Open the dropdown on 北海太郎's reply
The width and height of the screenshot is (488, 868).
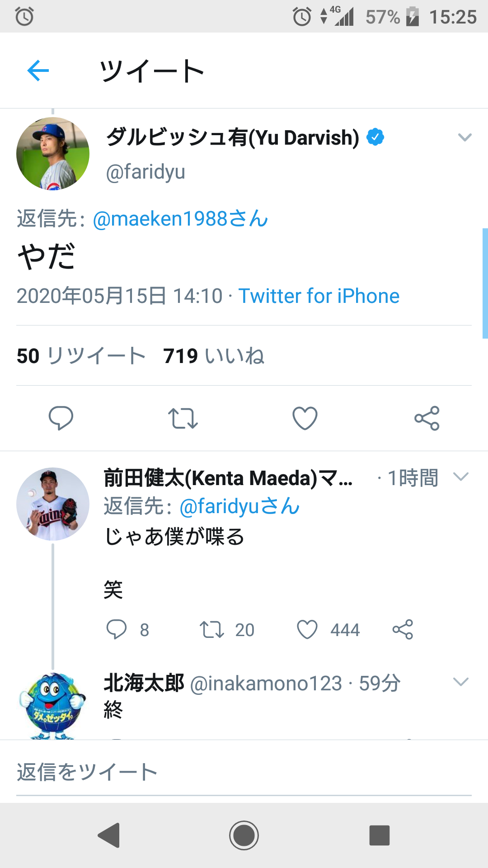pos(460,682)
